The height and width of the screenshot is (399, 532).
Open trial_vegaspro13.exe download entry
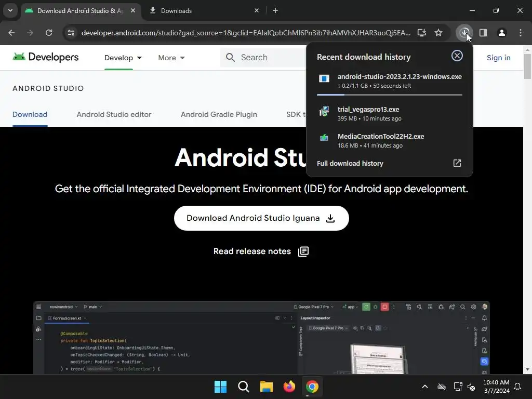pos(390,114)
